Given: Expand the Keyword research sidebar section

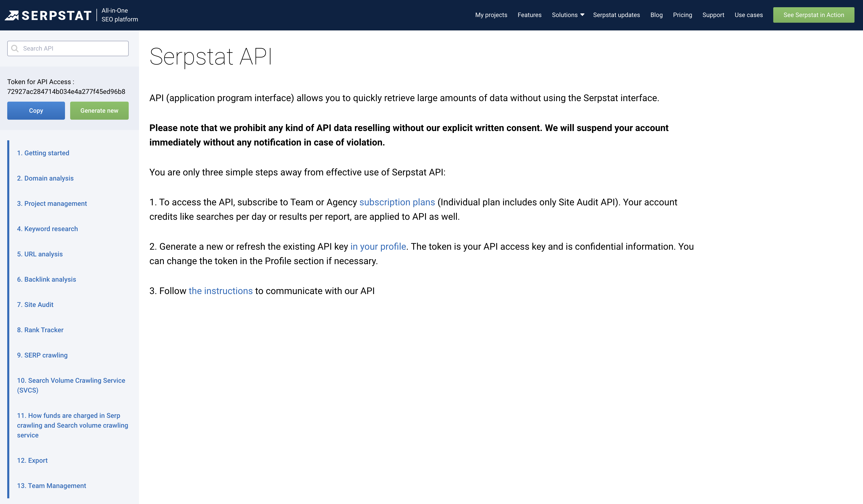Looking at the screenshot, I should [47, 229].
